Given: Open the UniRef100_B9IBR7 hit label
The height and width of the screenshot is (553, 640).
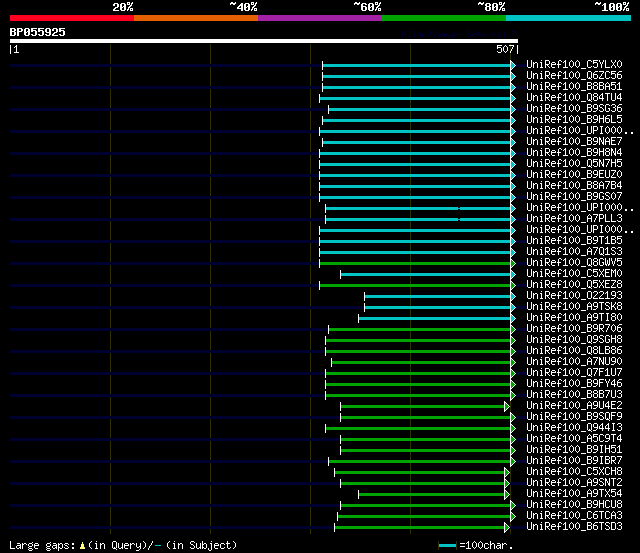Looking at the screenshot, I should click(x=574, y=461).
